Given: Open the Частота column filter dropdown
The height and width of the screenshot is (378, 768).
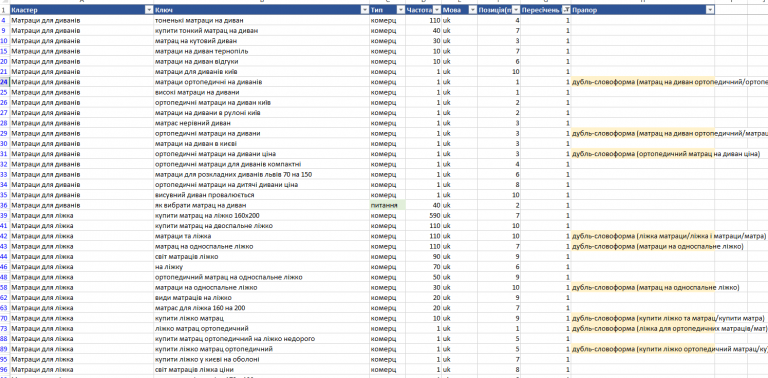Looking at the screenshot, I should pyautogui.click(x=437, y=10).
